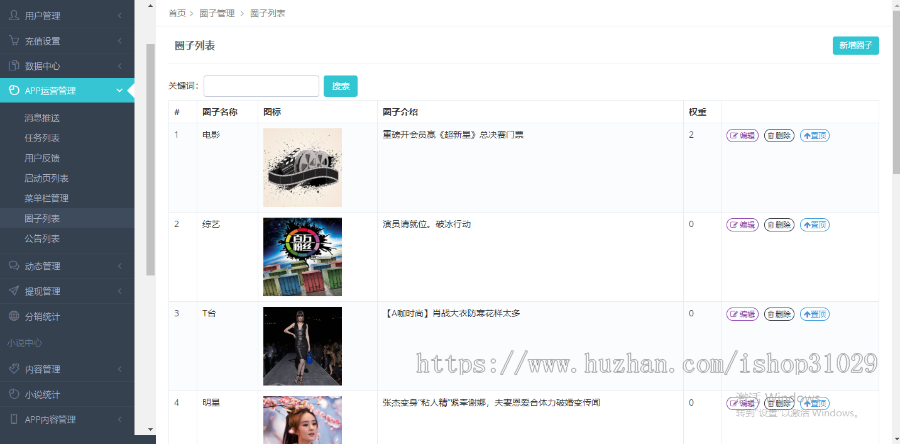Click the paper plane icon for 提现管理
This screenshot has width=900, height=444.
[14, 291]
